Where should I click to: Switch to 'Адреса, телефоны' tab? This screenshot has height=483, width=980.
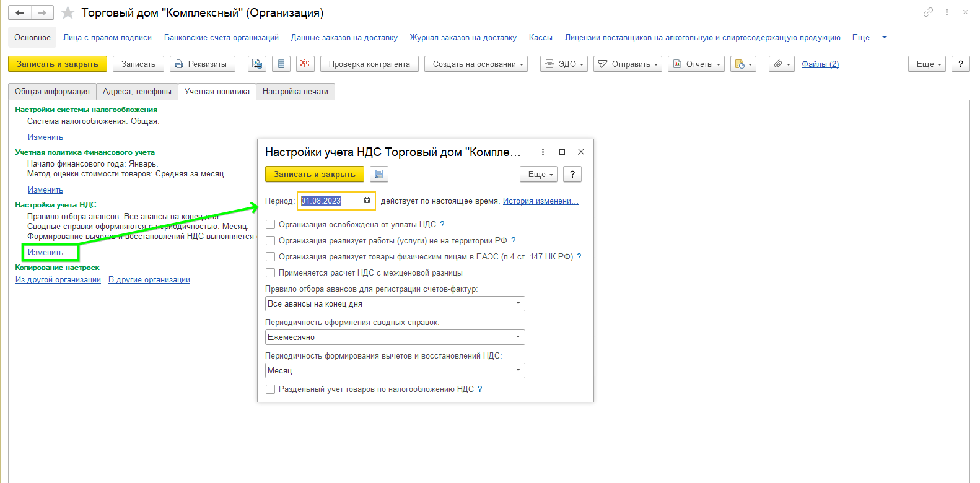[x=137, y=91]
